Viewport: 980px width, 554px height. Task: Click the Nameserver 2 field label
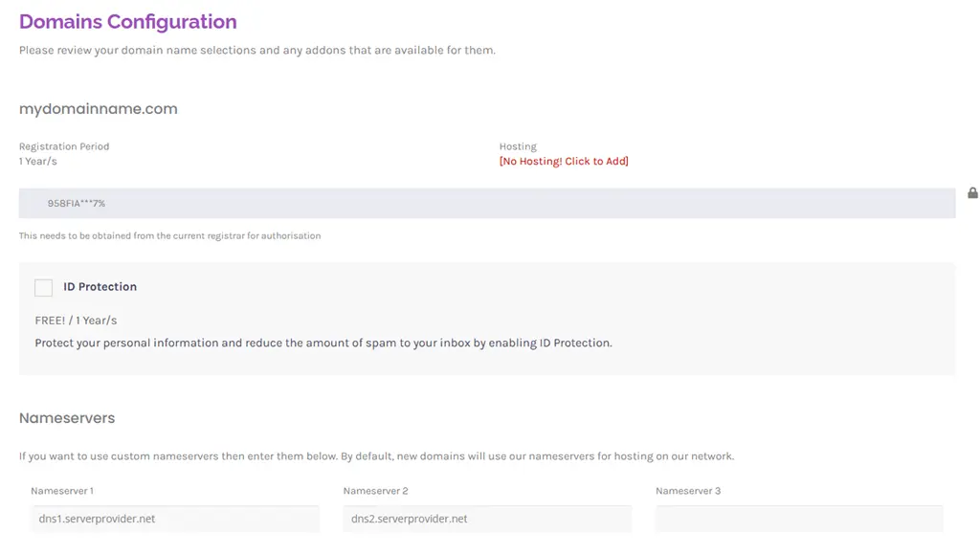coord(371,490)
